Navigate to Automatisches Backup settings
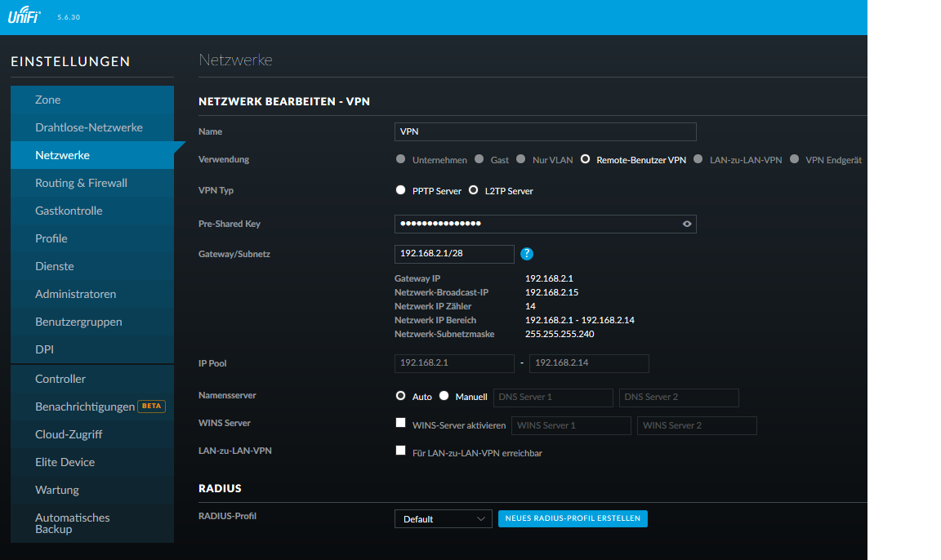 [x=72, y=523]
